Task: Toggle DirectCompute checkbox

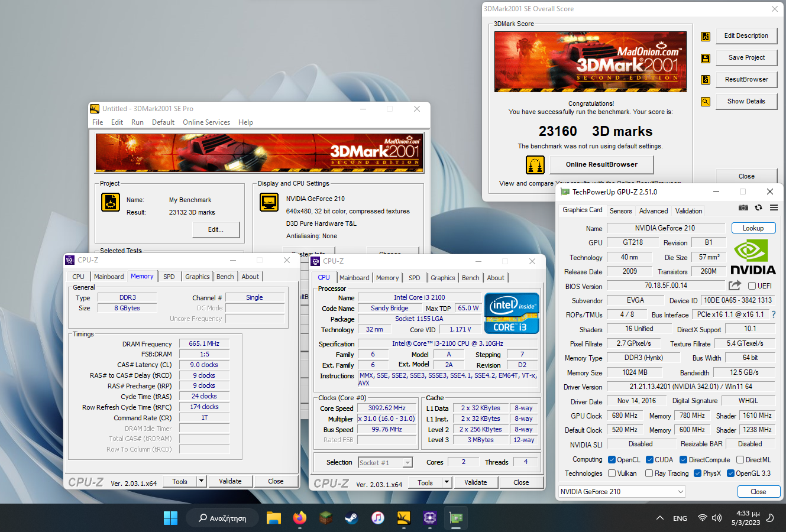Action: click(x=683, y=459)
